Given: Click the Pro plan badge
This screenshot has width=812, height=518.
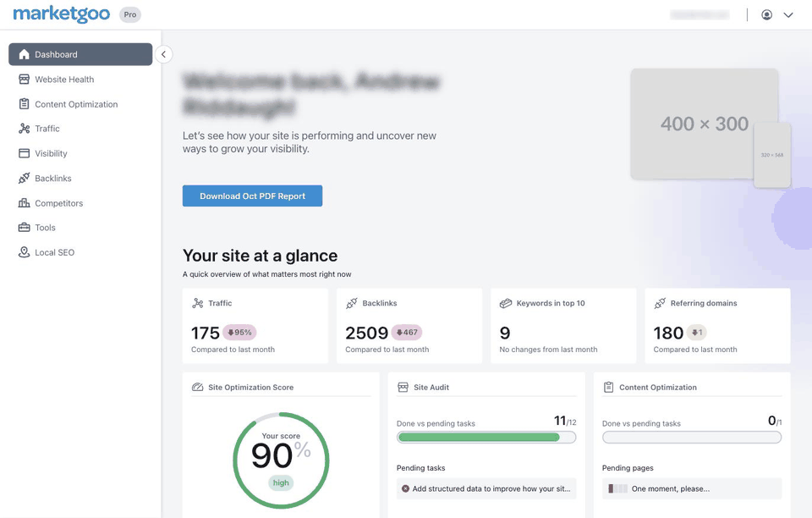Looking at the screenshot, I should pos(130,14).
